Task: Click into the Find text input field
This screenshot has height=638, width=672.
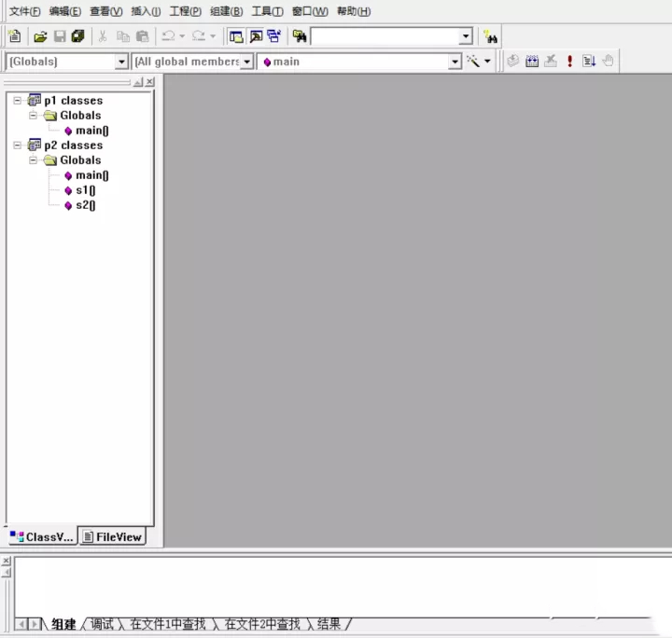Action: pos(385,36)
